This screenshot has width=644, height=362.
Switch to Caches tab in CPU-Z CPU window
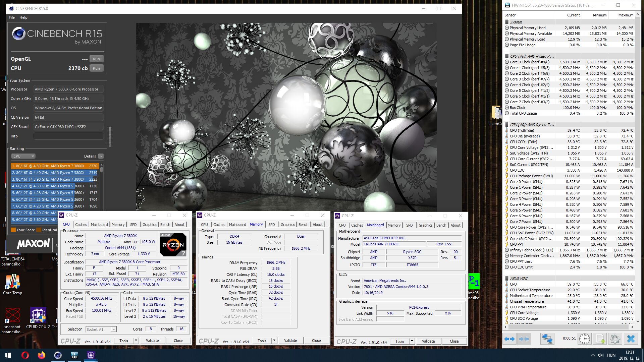click(81, 225)
